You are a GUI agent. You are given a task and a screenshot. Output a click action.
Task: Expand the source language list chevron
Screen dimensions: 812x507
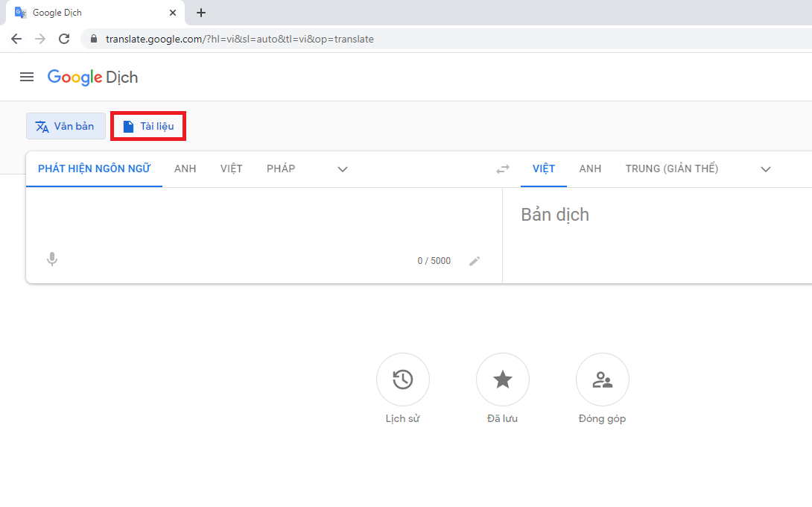(x=343, y=169)
